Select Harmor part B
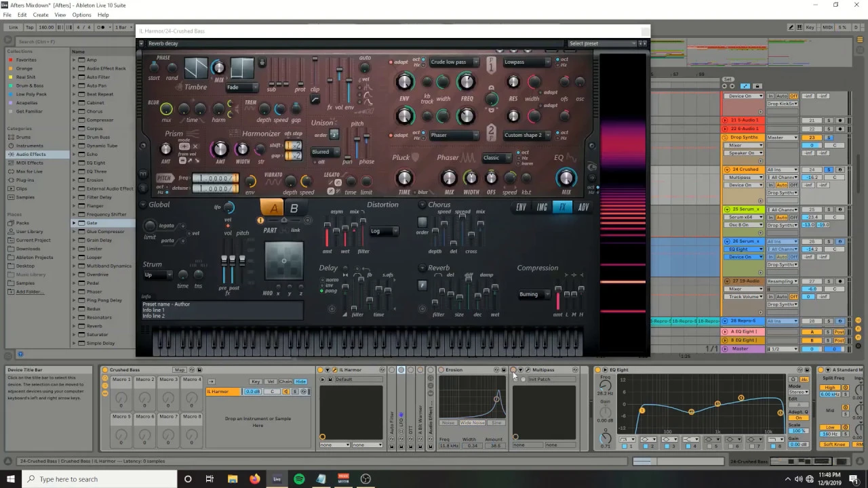The image size is (868, 488). point(294,209)
